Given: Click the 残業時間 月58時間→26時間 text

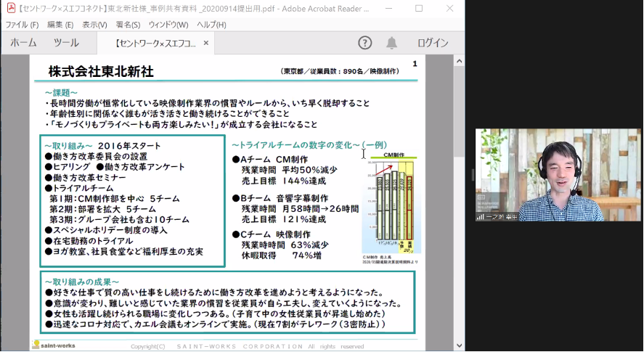Looking at the screenshot, I should (x=301, y=209).
